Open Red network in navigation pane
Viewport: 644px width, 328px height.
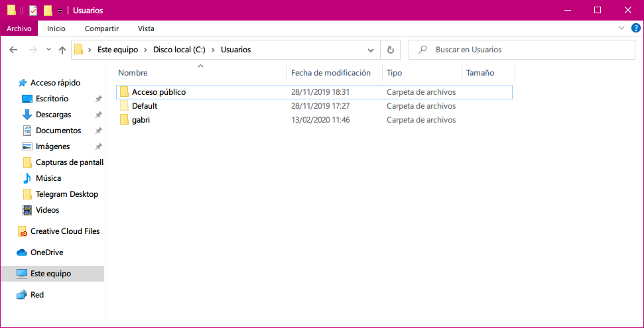click(37, 295)
